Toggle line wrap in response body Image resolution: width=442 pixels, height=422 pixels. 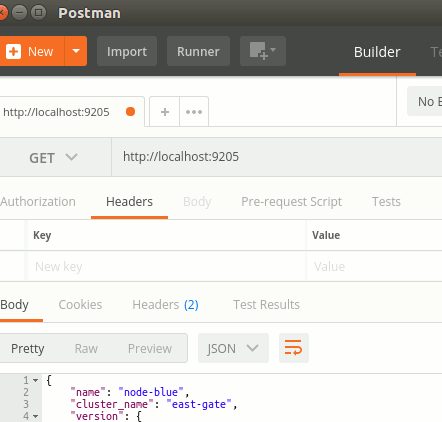click(x=294, y=348)
